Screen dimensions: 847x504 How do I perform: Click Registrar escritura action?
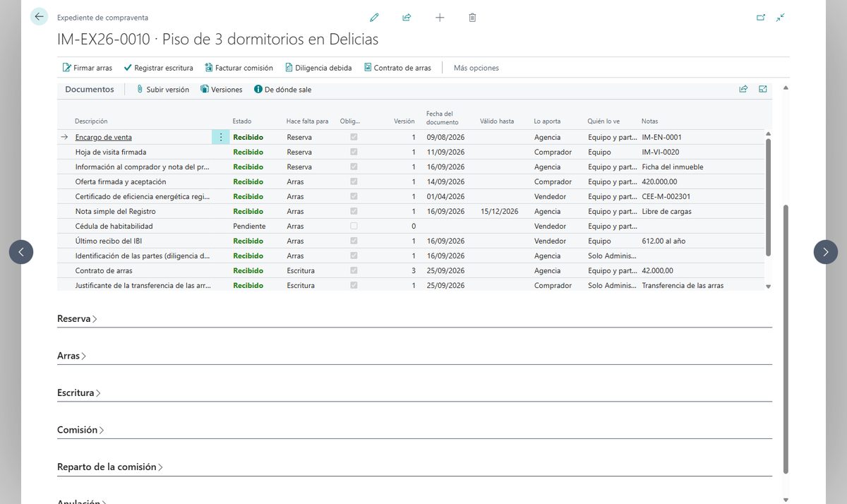158,68
